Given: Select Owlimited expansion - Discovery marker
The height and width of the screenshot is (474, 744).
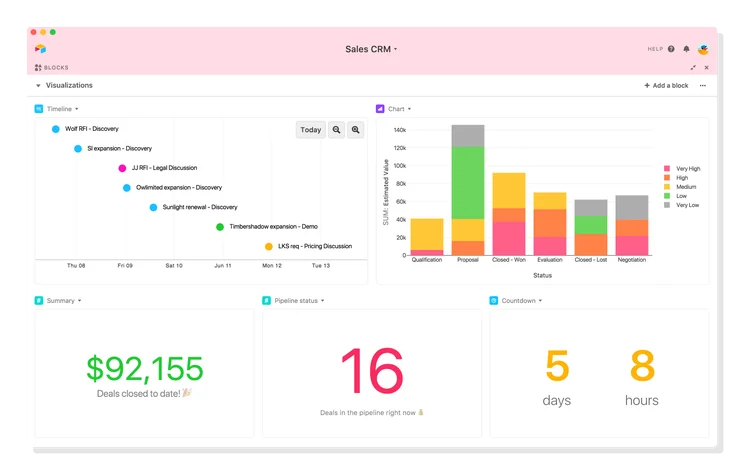Looking at the screenshot, I should [127, 188].
